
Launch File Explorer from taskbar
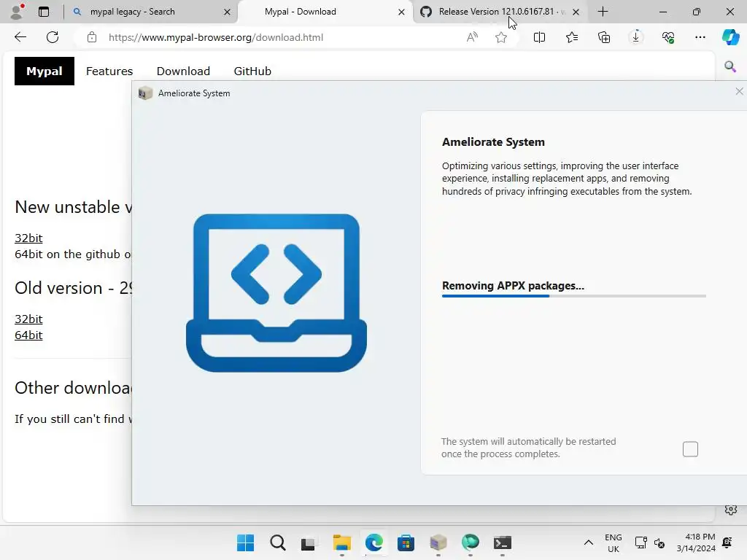click(341, 542)
